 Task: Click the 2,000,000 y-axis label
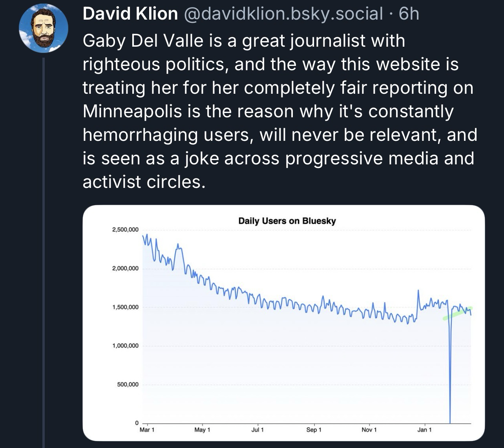pyautogui.click(x=125, y=269)
